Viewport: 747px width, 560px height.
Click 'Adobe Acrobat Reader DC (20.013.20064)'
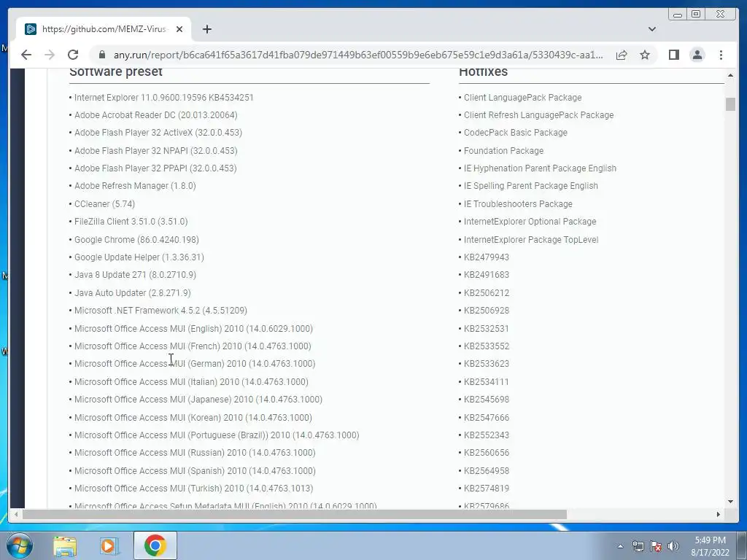pyautogui.click(x=156, y=115)
